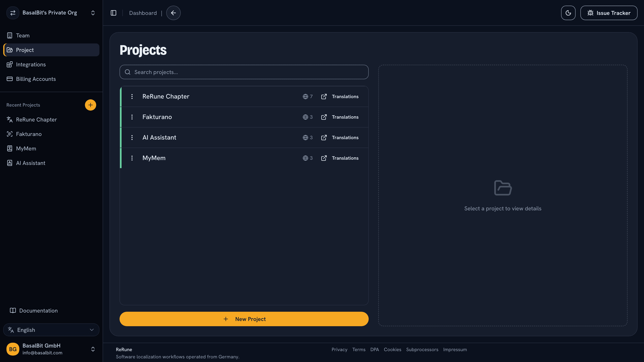Open the Team menu item
644x362 pixels.
point(51,35)
